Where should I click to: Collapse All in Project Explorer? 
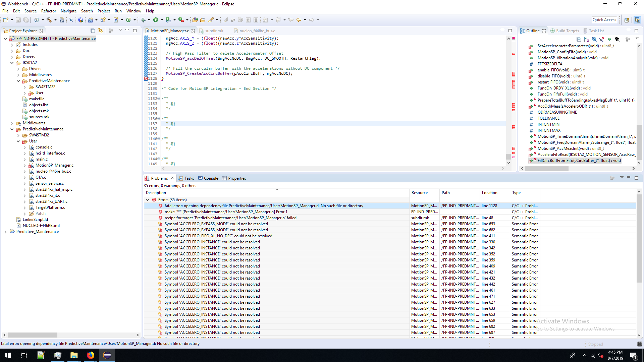click(93, 31)
